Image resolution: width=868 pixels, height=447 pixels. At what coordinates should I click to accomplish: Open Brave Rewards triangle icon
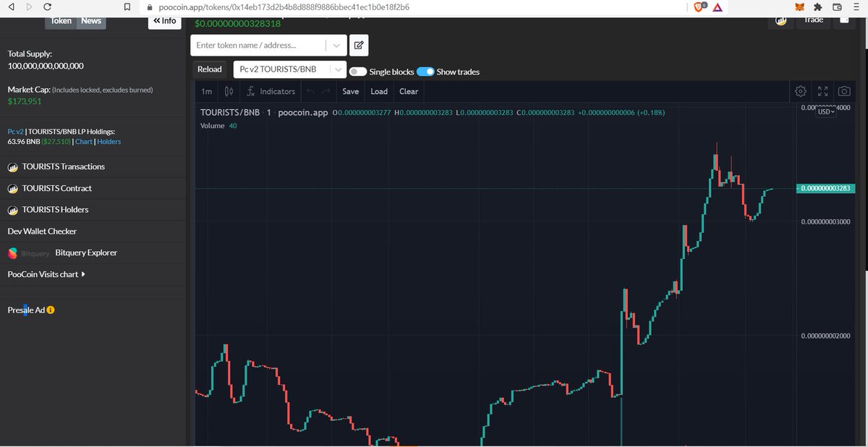(x=717, y=7)
